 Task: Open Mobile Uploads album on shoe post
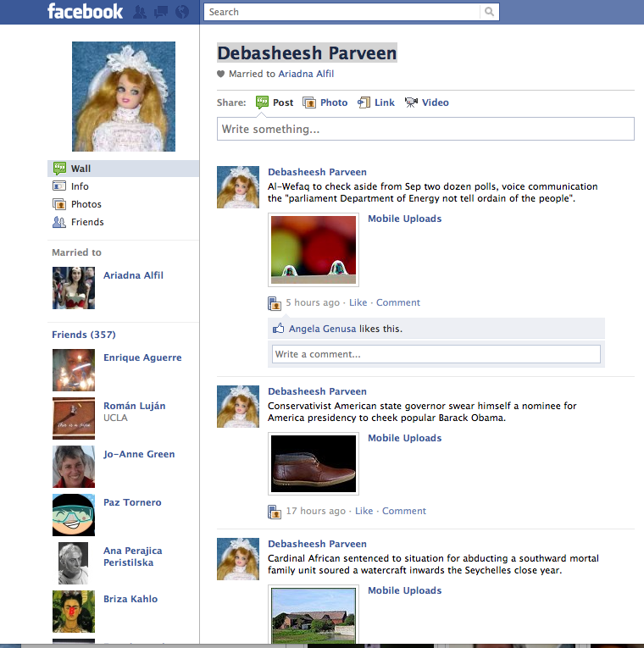coord(405,438)
